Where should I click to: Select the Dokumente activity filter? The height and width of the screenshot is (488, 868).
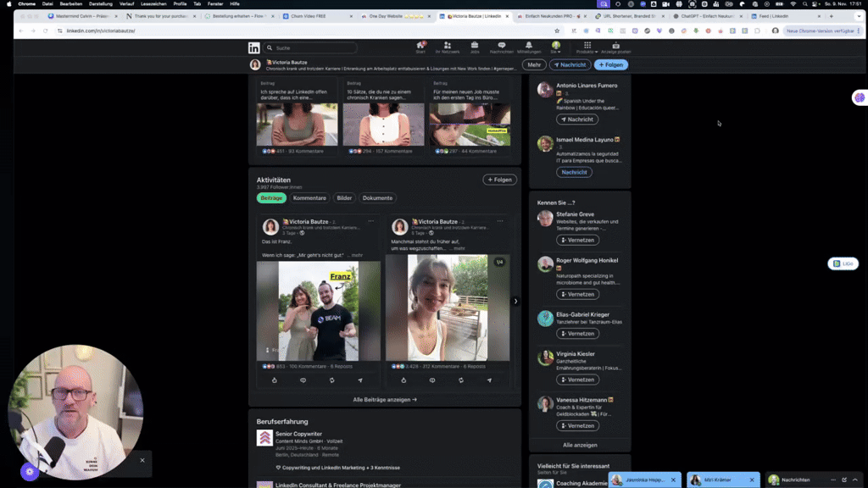[377, 198]
